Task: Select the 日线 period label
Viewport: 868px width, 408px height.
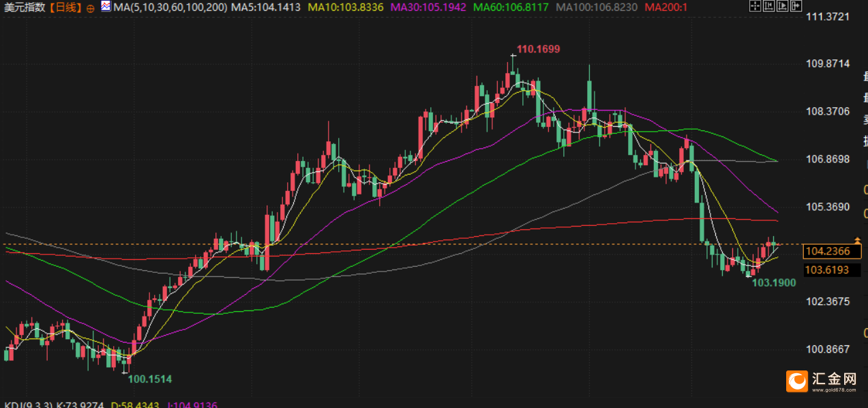Action: (65, 8)
